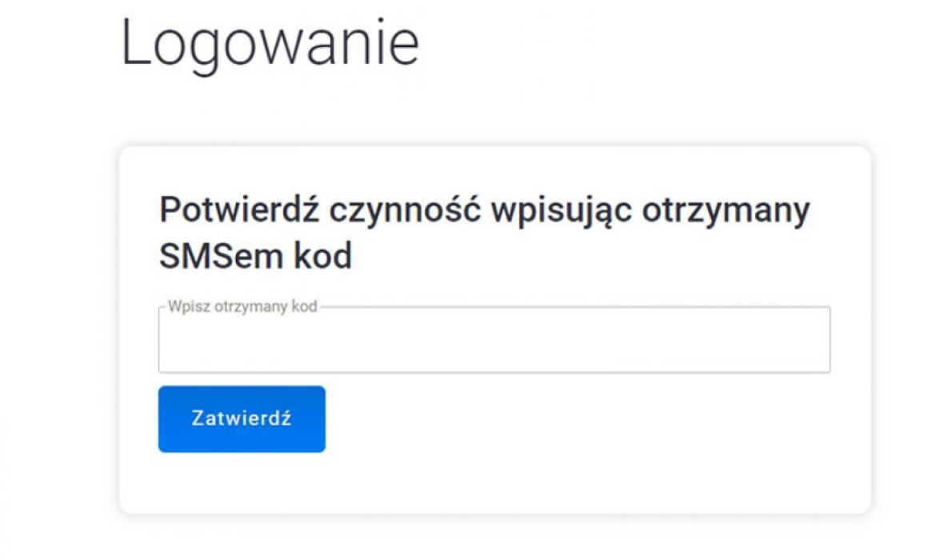944x560 pixels.
Task: Click the 'SMSem kod' heading line
Action: click(x=255, y=256)
